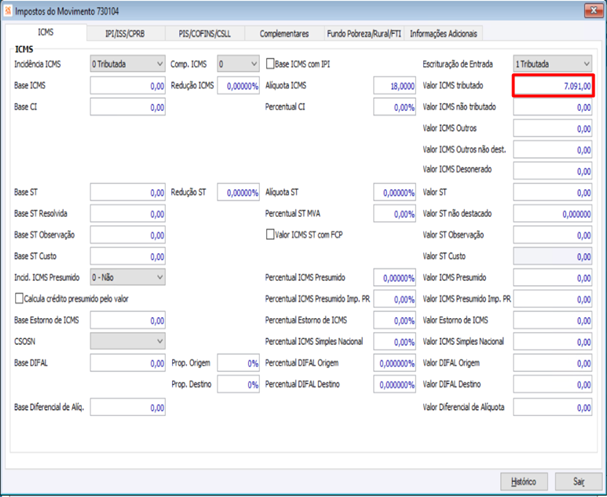Click the Redução ICMS percentage field
This screenshot has width=607, height=497.
coord(238,85)
